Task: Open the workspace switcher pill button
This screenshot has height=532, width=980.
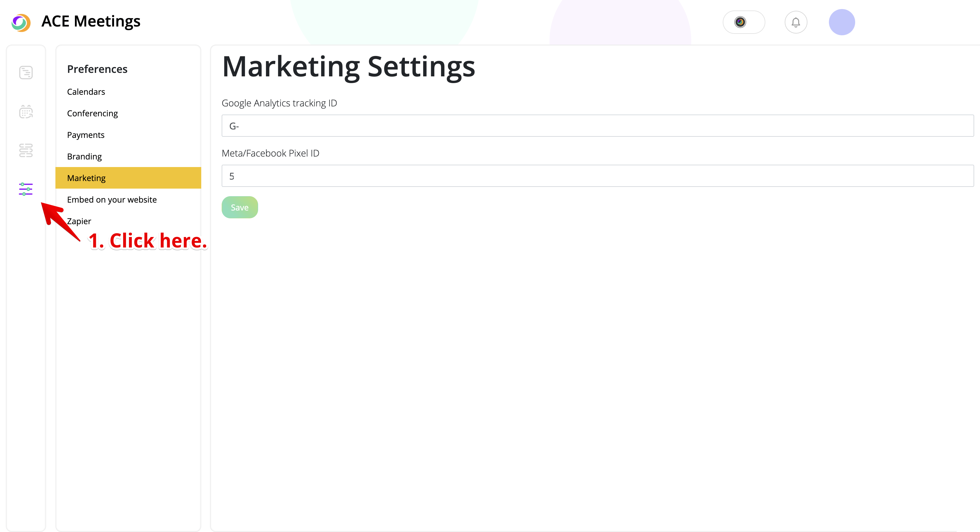Action: 743,22
